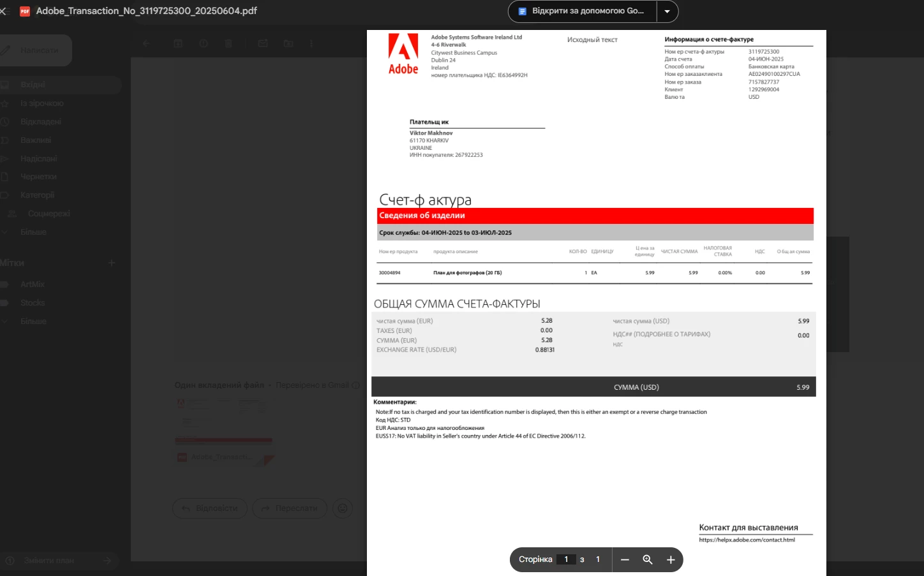Viewport: 924px width, 576px height.
Task: Add a new label with plus next to Мітки
Action: (112, 263)
